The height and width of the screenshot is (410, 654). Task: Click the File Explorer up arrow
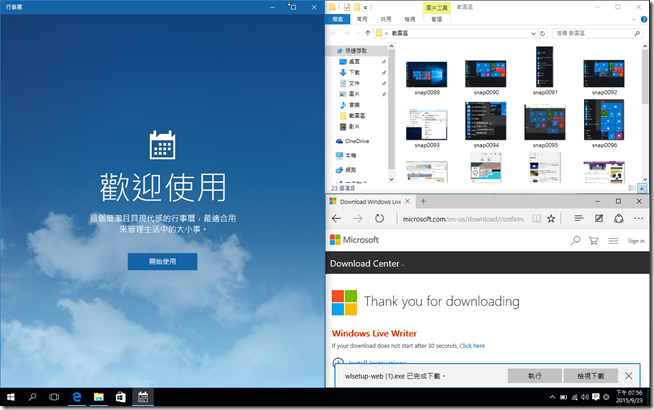coord(367,33)
